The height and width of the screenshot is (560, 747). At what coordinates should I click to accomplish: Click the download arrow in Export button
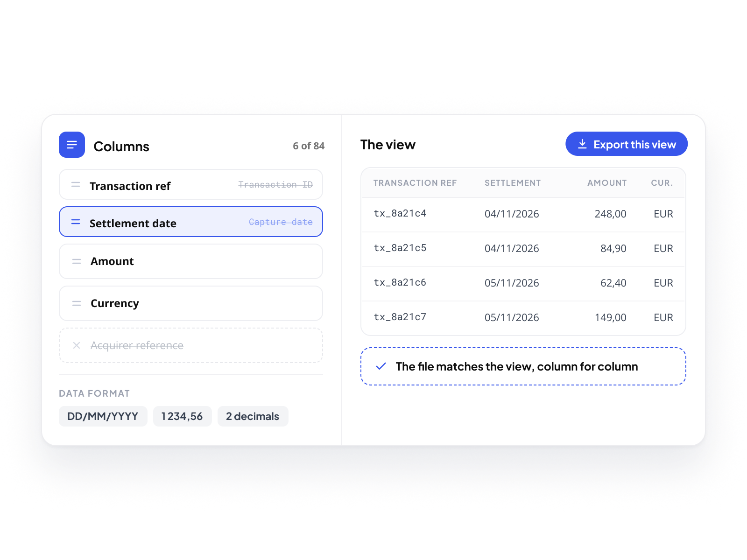tap(582, 144)
